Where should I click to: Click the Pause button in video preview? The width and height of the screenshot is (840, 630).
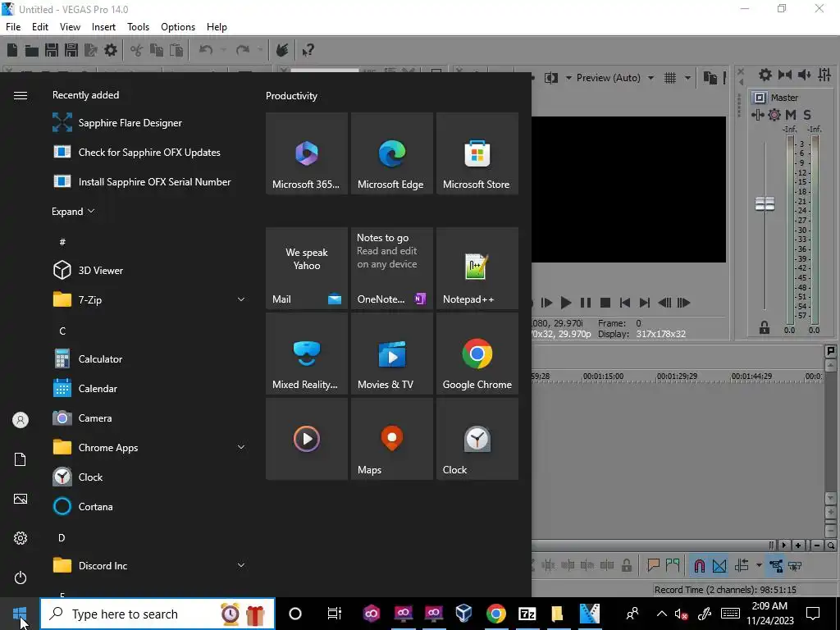point(586,303)
